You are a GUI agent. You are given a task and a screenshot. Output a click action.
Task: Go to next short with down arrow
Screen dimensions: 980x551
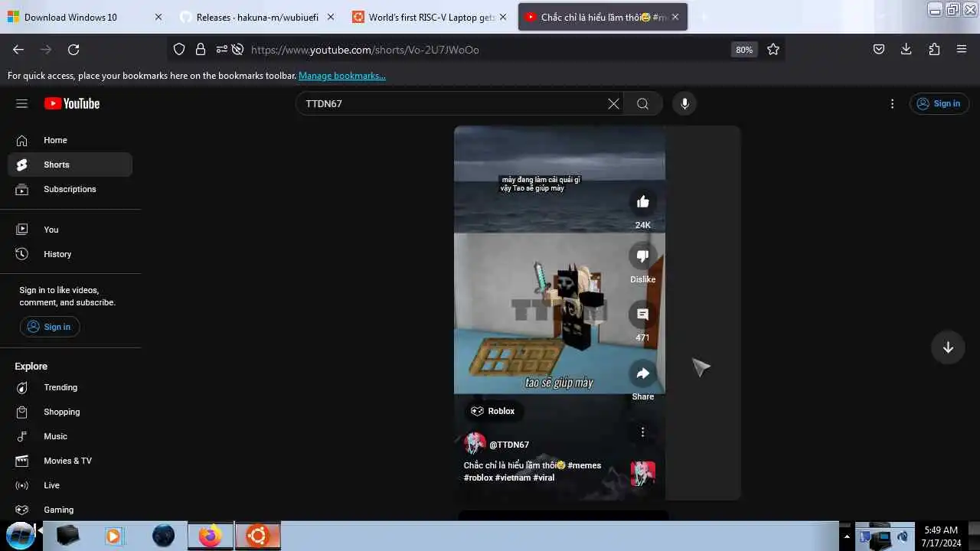pyautogui.click(x=948, y=347)
